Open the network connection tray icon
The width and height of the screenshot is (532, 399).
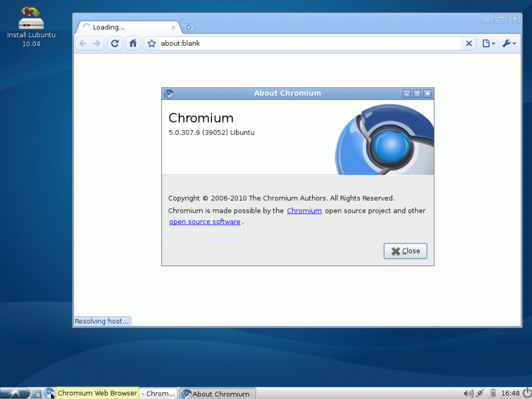coord(480,393)
